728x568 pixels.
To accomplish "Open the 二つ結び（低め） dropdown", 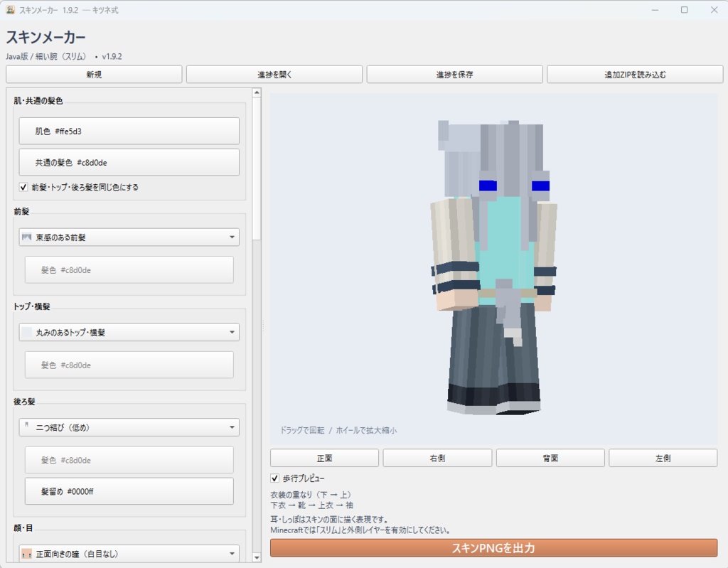I will coord(129,427).
